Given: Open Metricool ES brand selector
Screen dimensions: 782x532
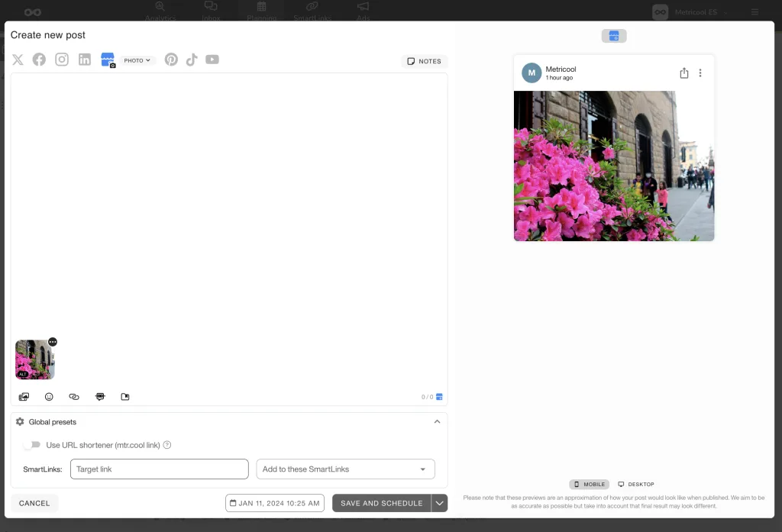Looking at the screenshot, I should (x=690, y=12).
